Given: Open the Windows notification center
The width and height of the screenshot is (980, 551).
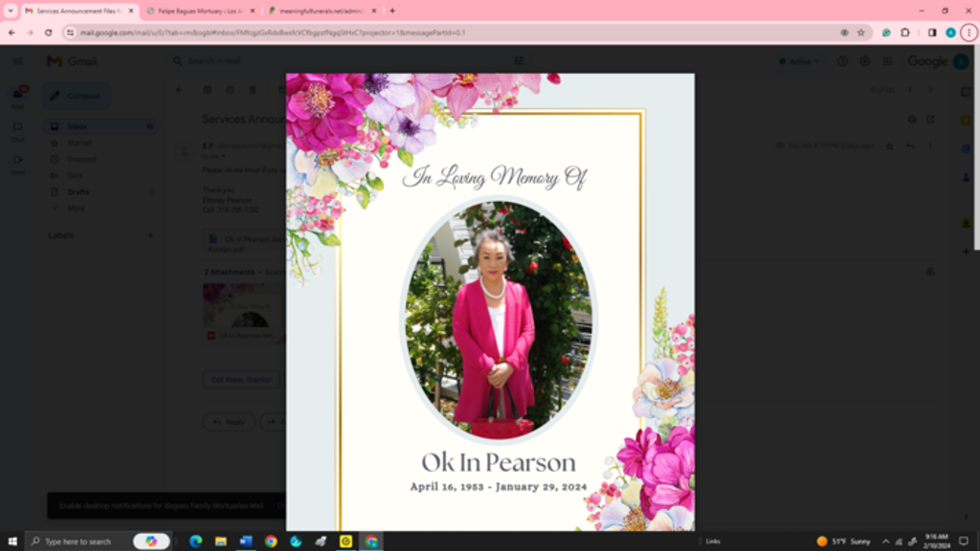Looking at the screenshot, I should 964,541.
